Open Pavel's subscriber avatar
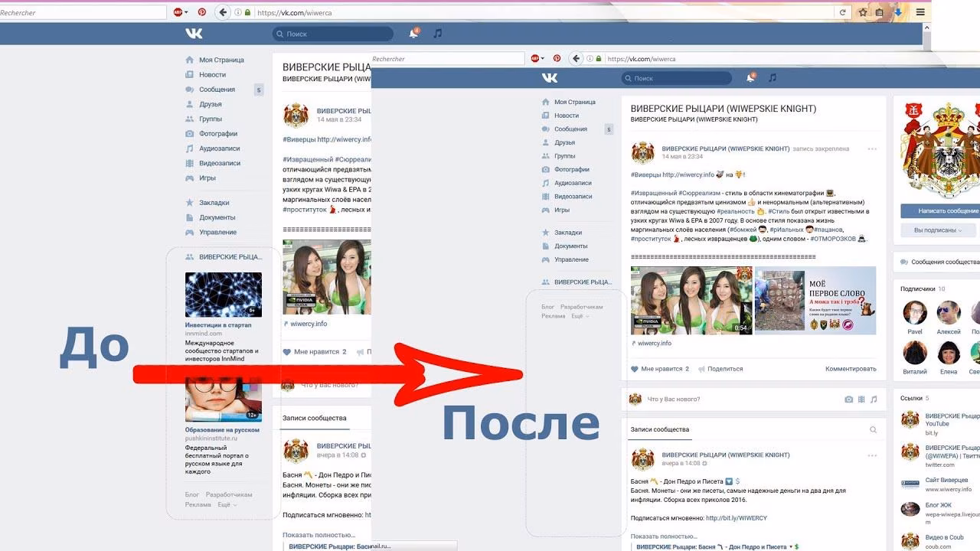 click(x=915, y=312)
